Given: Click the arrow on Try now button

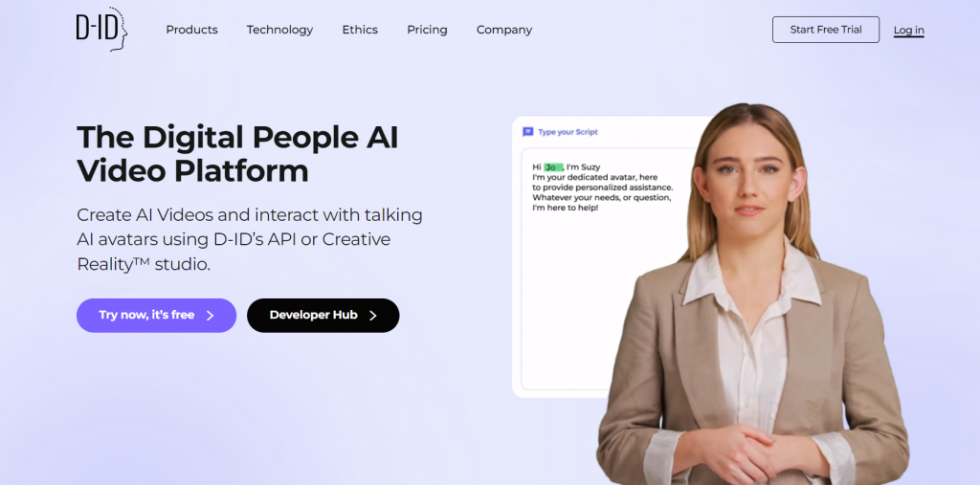Looking at the screenshot, I should 210,316.
